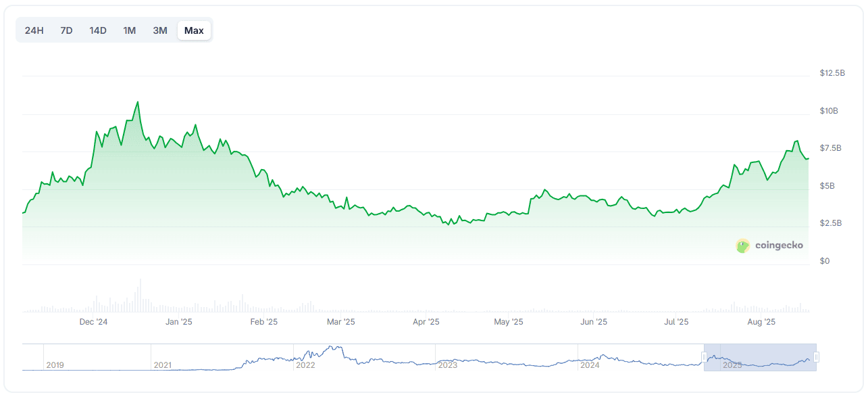
Task: Click the $12.5B y-axis label
Action: click(832, 73)
